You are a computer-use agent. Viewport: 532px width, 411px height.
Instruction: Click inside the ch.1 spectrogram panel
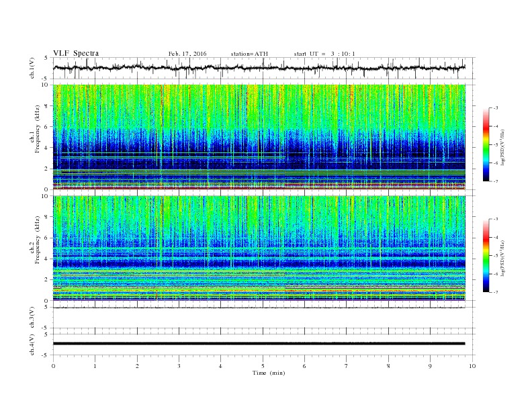coord(259,137)
